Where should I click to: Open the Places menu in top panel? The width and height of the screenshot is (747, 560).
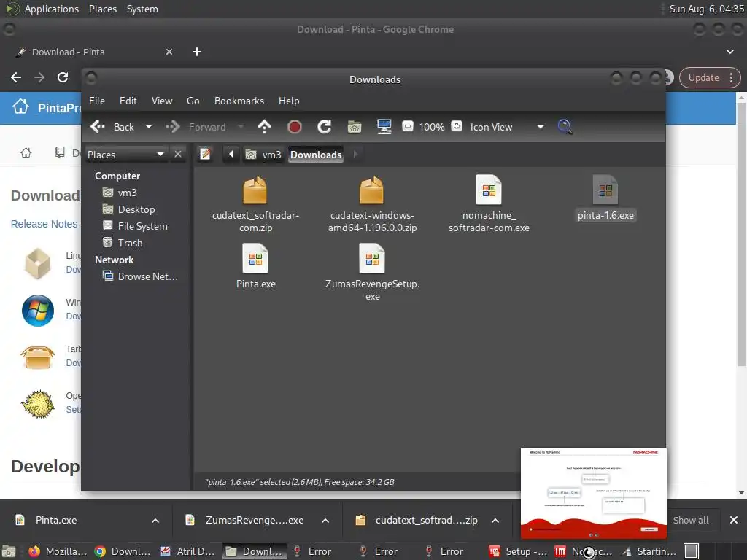pos(103,9)
